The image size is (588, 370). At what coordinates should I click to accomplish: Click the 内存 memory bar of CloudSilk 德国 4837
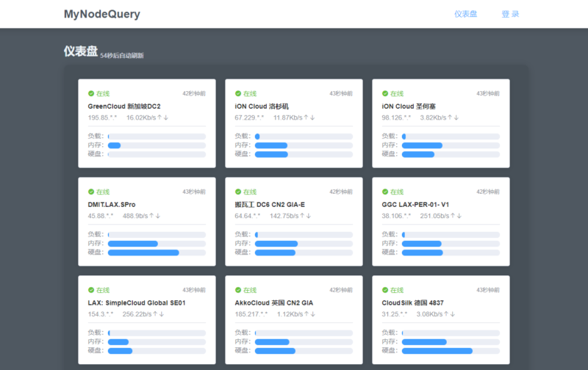pyautogui.click(x=451, y=342)
